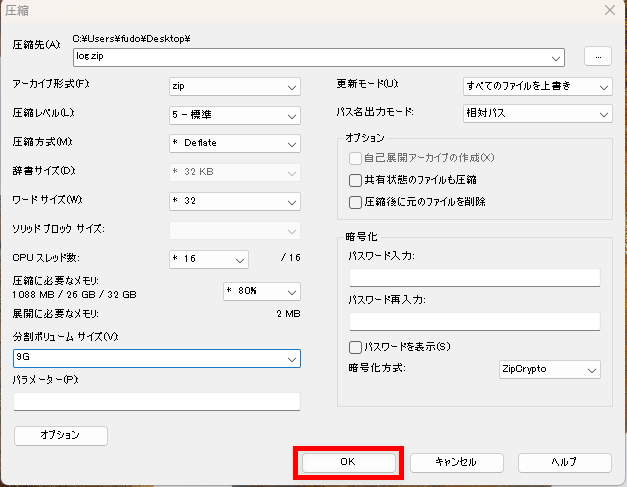The width and height of the screenshot is (627, 487).
Task: Open the memory usage 80% dropdown
Action: pos(260,291)
